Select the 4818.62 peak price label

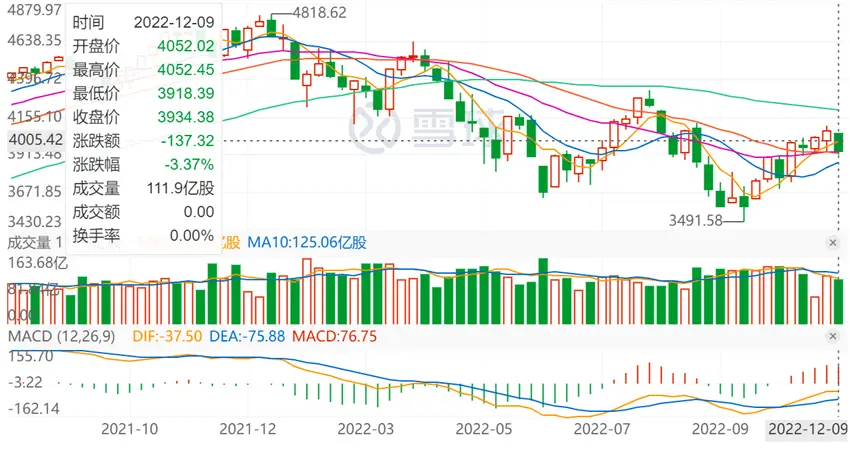click(319, 12)
